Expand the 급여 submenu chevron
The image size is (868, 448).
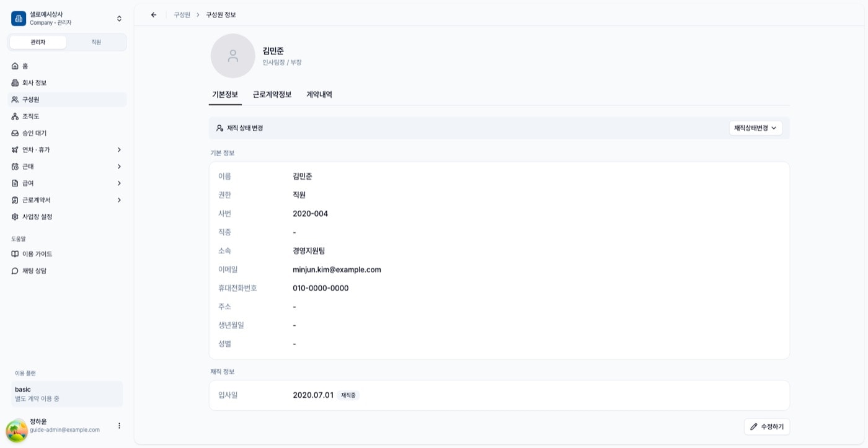click(119, 183)
